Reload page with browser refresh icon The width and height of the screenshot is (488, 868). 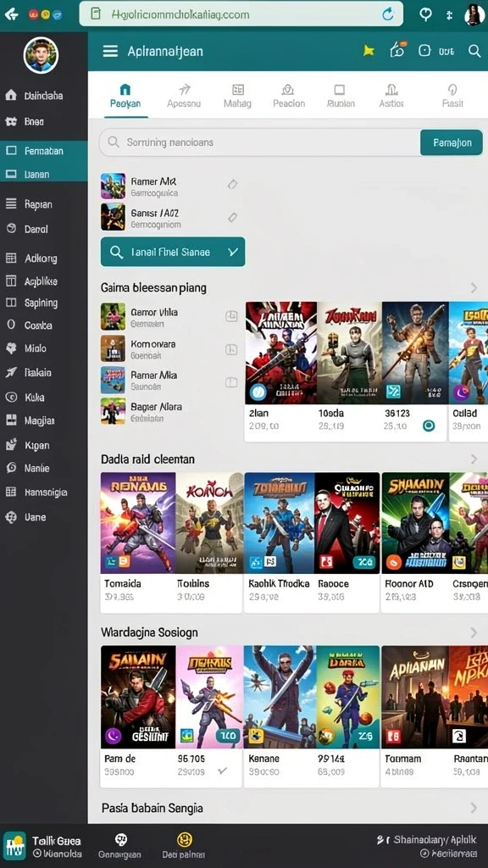click(x=388, y=14)
